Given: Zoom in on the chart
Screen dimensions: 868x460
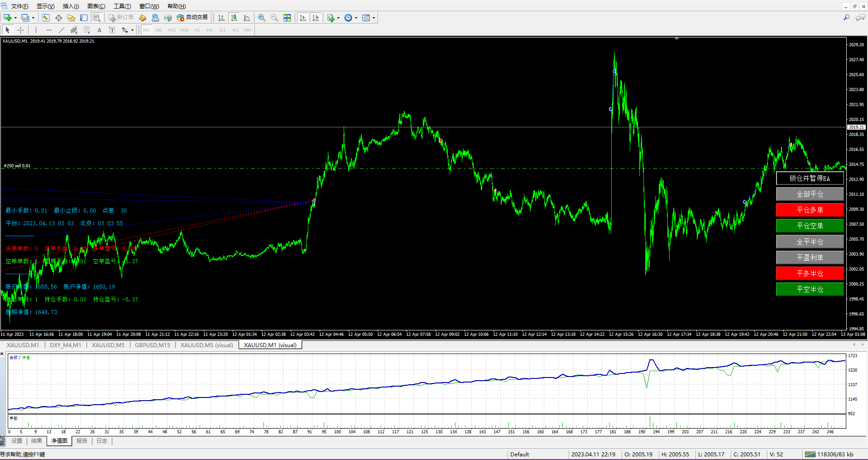Looking at the screenshot, I should [x=262, y=18].
